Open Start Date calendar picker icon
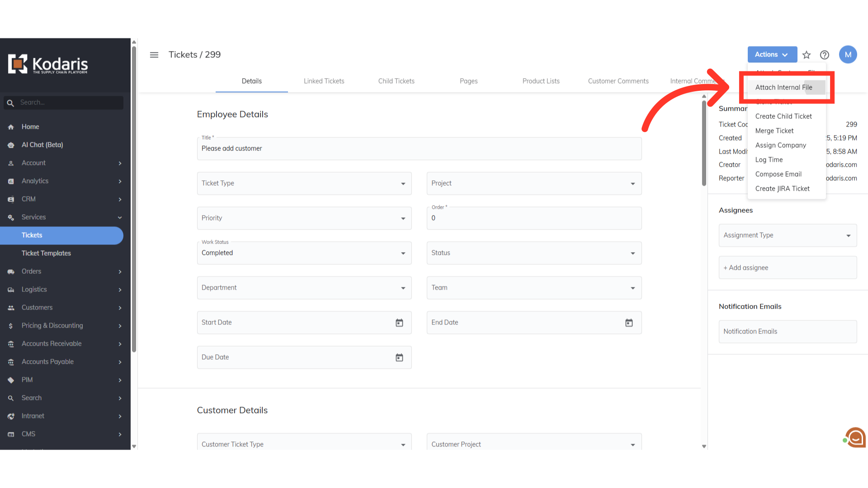 click(x=399, y=323)
